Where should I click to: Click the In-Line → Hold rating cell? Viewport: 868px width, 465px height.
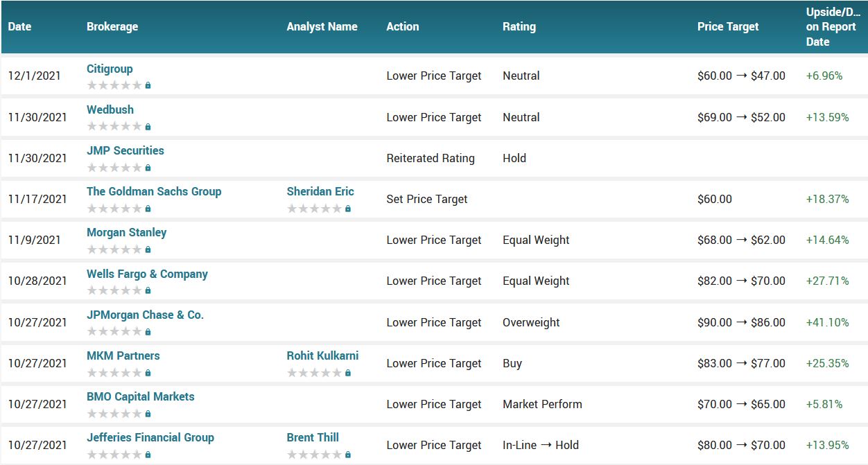541,445
